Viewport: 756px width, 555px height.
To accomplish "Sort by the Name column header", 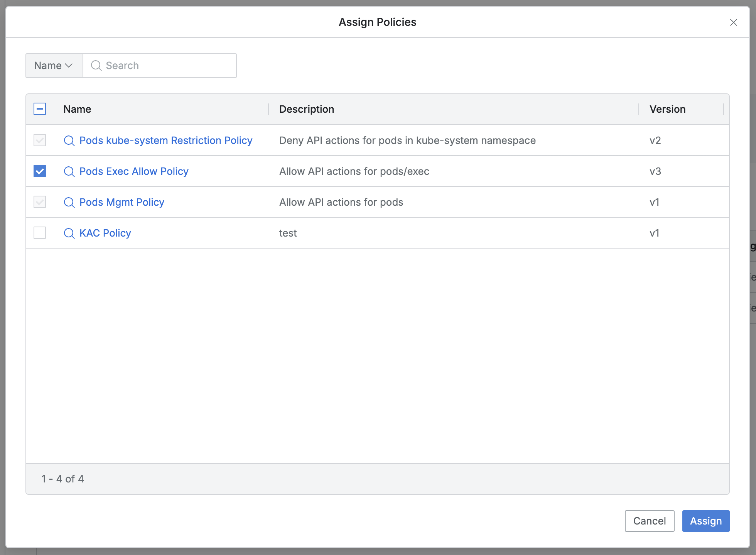I will tap(77, 109).
